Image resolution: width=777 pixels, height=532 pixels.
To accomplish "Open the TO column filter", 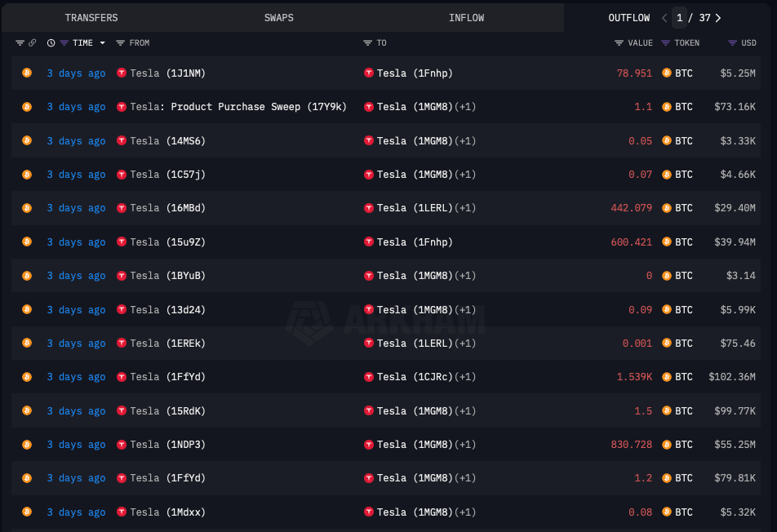I will [x=367, y=43].
